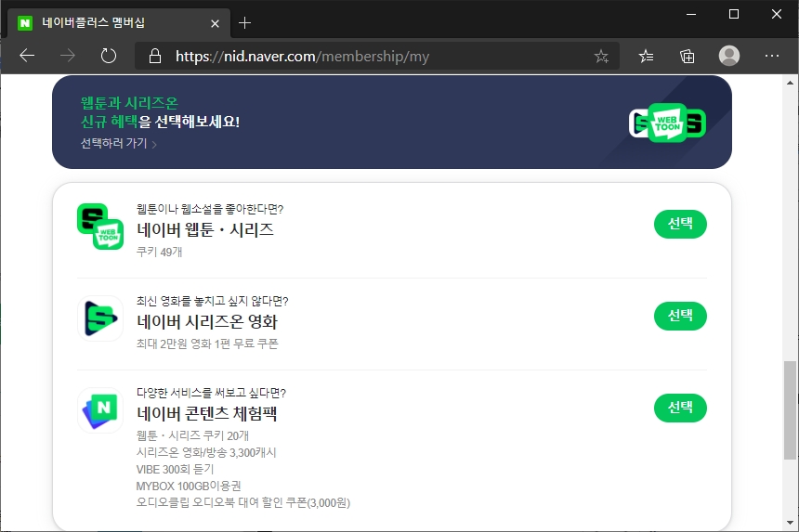
Task: Minimize the browser window
Action: pyautogui.click(x=691, y=14)
